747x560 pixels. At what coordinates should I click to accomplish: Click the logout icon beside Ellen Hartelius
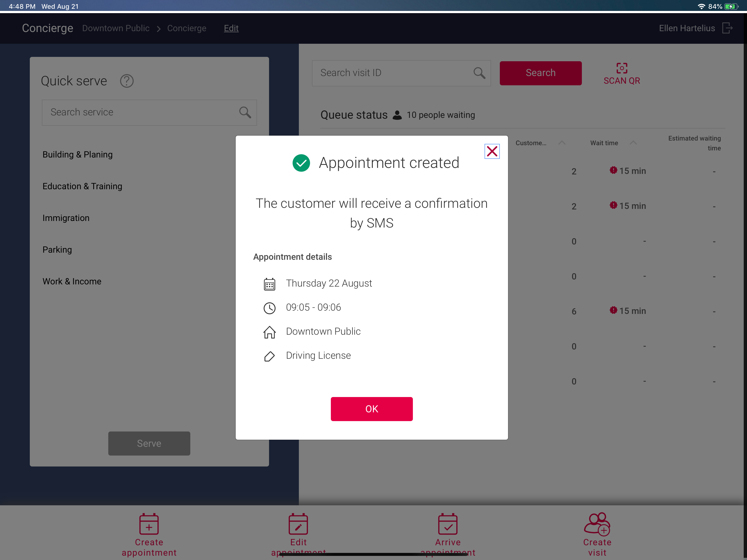coord(727,28)
